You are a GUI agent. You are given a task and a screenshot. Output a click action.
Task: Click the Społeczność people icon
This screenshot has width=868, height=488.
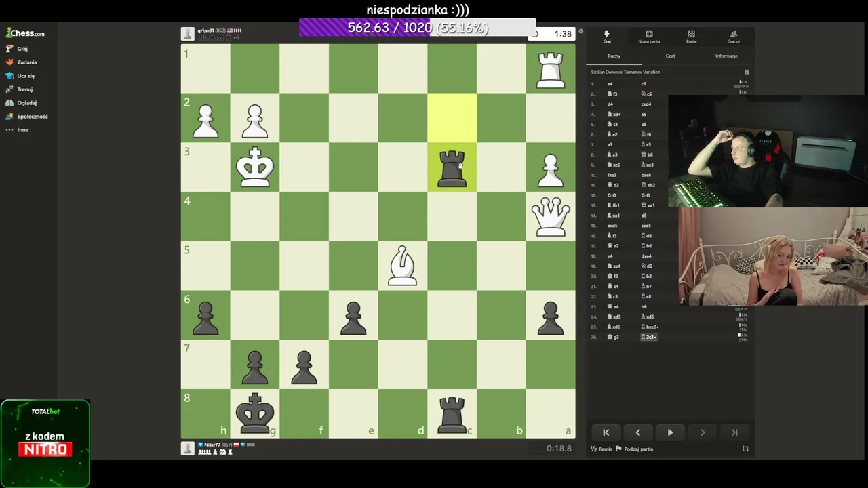[9, 117]
